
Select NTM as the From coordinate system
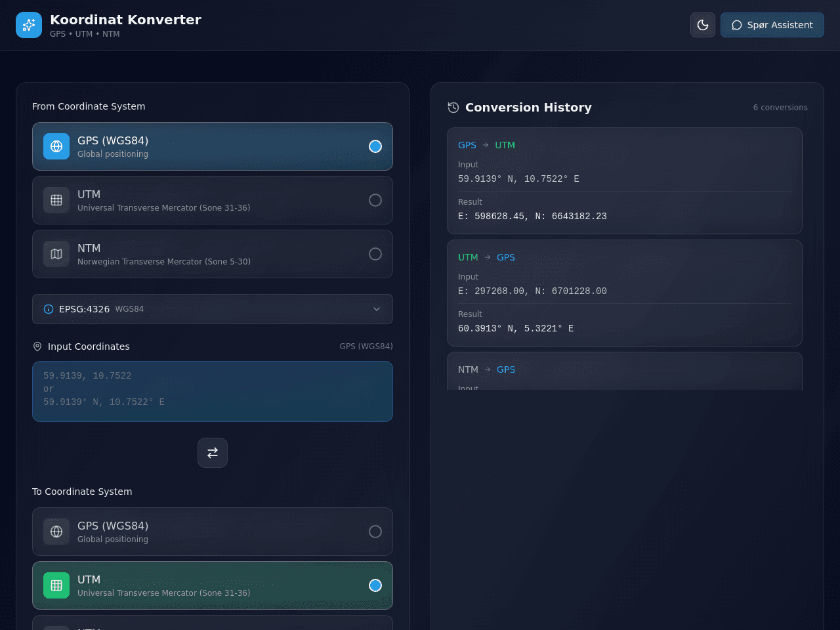click(x=213, y=254)
